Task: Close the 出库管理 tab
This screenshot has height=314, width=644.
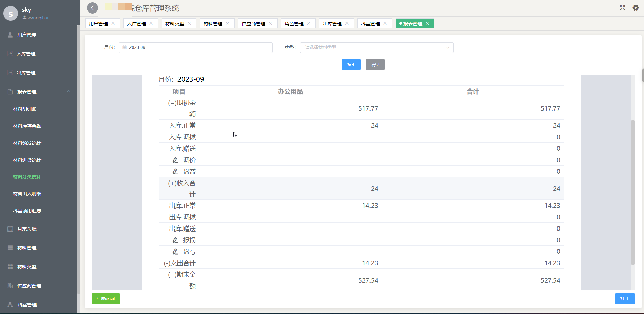Action: pyautogui.click(x=347, y=23)
